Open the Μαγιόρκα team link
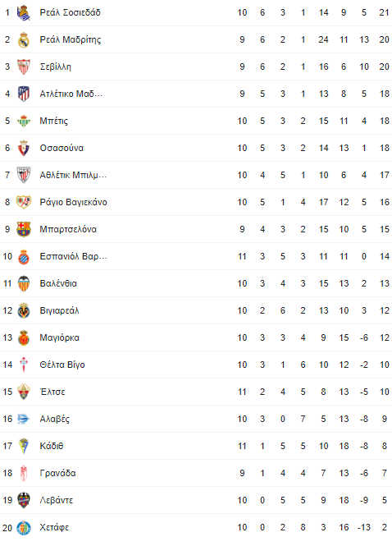Viewport: 392px width, 546px height. click(60, 337)
